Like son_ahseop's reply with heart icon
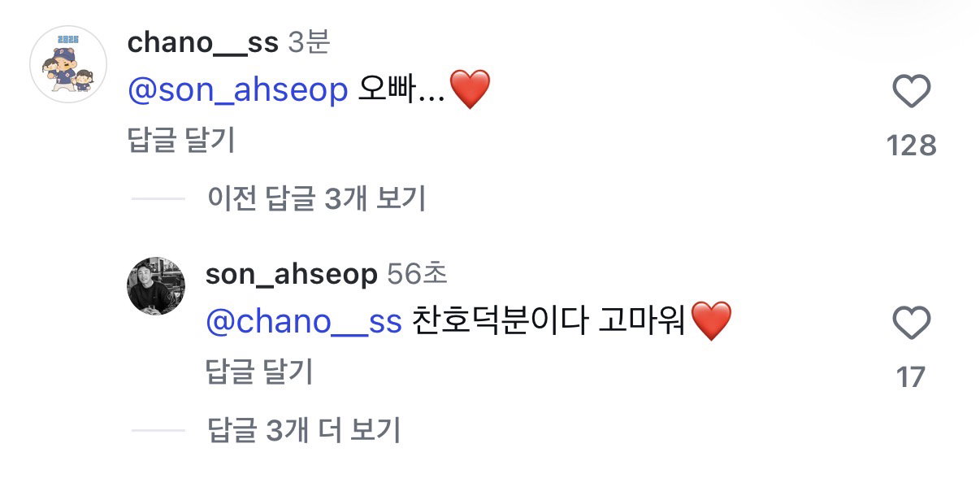The width and height of the screenshot is (980, 487). coord(912,323)
